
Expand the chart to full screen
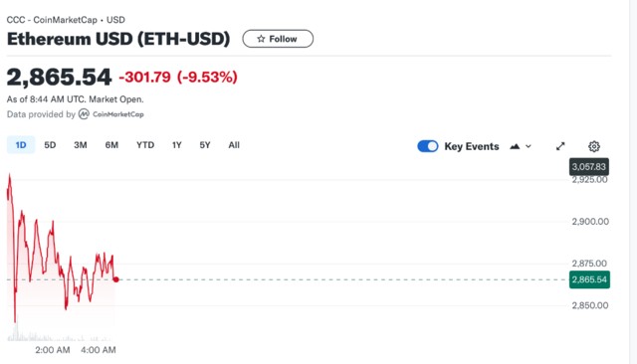tap(560, 146)
